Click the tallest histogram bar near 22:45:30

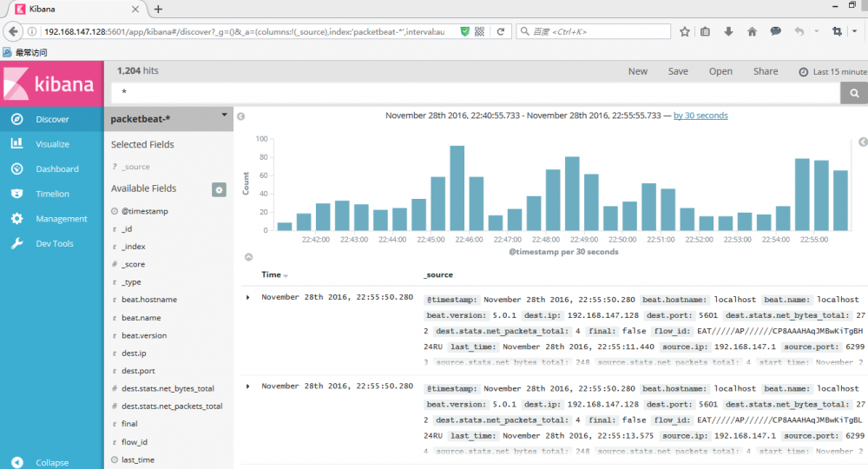pyautogui.click(x=457, y=188)
